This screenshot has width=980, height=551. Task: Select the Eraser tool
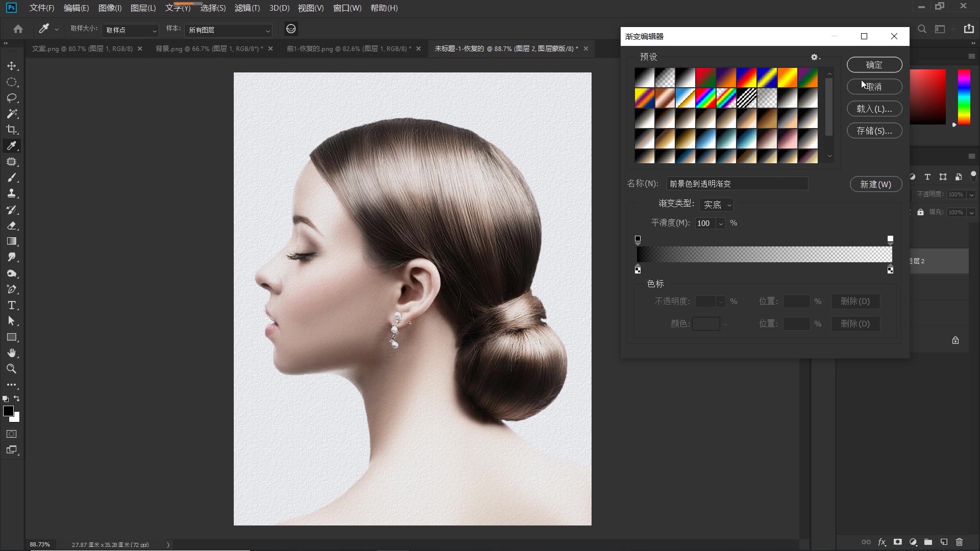(x=12, y=226)
